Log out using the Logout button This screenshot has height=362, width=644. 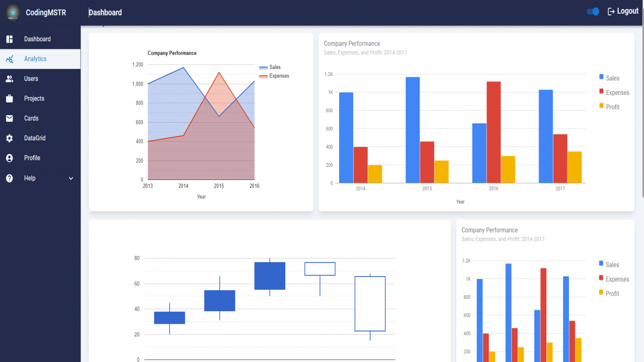[623, 12]
